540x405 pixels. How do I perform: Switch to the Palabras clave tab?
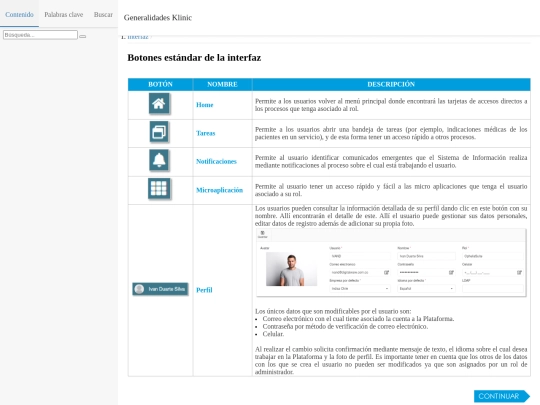coord(64,14)
